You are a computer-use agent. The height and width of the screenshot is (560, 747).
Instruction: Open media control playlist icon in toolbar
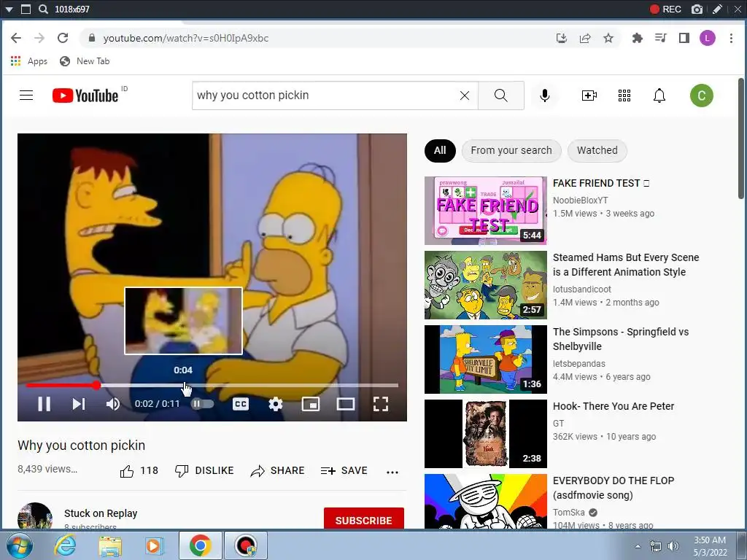[x=661, y=38]
